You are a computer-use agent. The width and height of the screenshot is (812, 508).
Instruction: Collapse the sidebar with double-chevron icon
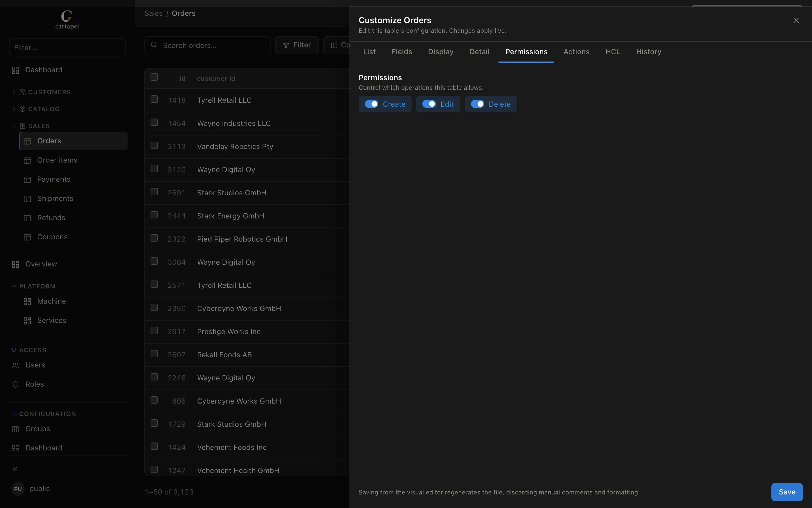[x=15, y=469]
